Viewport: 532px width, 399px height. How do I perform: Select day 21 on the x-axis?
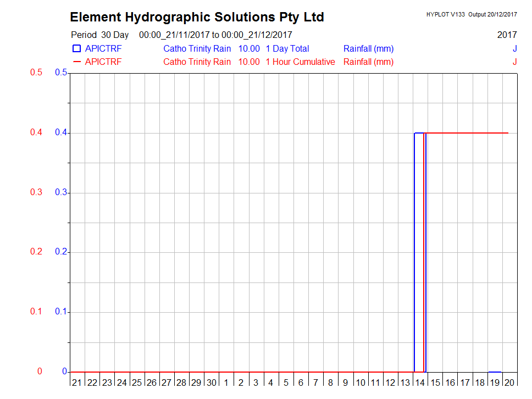(77, 383)
